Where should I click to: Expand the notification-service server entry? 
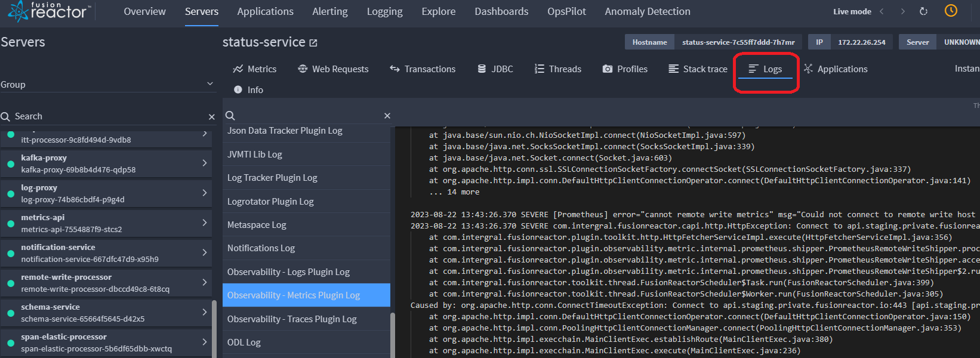click(205, 252)
